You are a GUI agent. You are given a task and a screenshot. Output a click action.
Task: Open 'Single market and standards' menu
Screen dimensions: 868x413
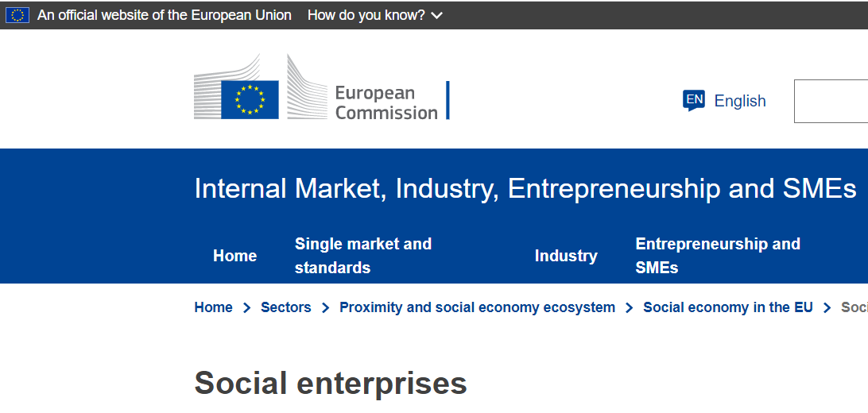pos(363,256)
